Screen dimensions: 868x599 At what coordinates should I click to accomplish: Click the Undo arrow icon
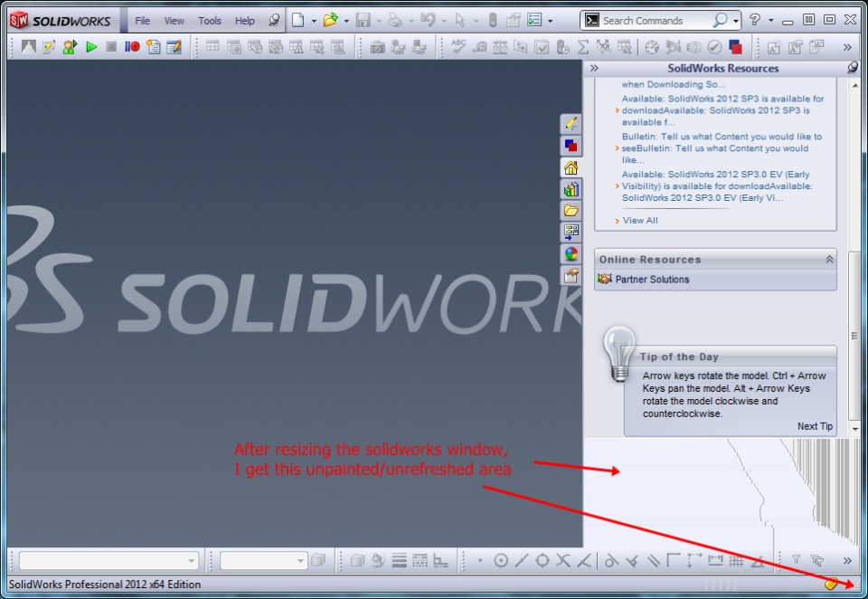[428, 21]
